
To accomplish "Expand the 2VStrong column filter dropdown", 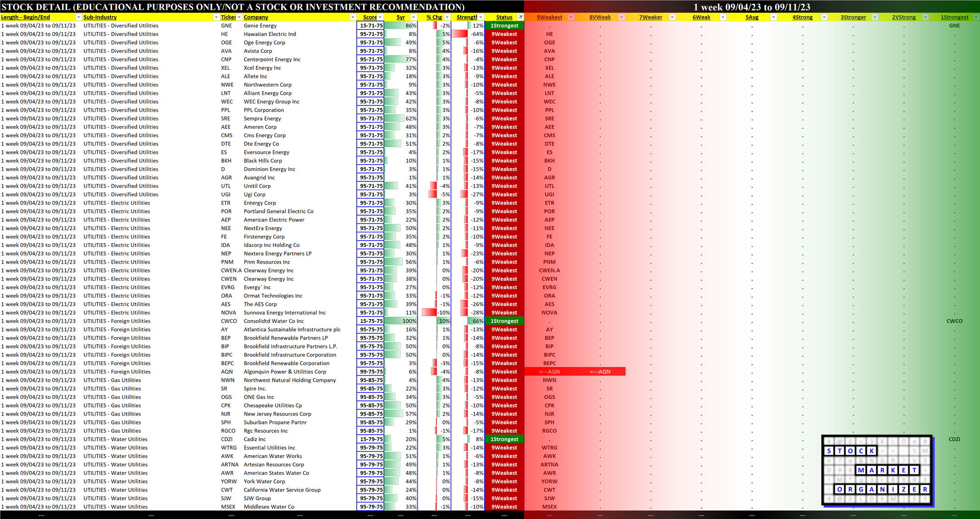I will point(925,17).
